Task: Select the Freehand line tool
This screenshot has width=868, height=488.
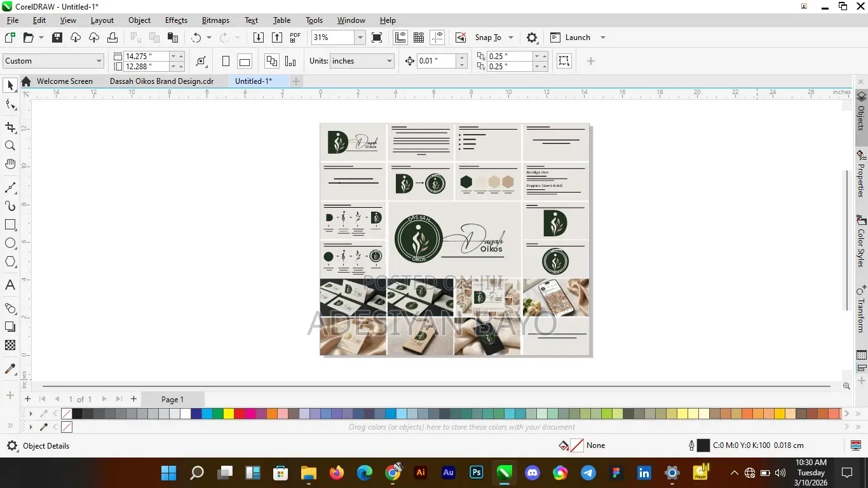Action: click(x=10, y=187)
